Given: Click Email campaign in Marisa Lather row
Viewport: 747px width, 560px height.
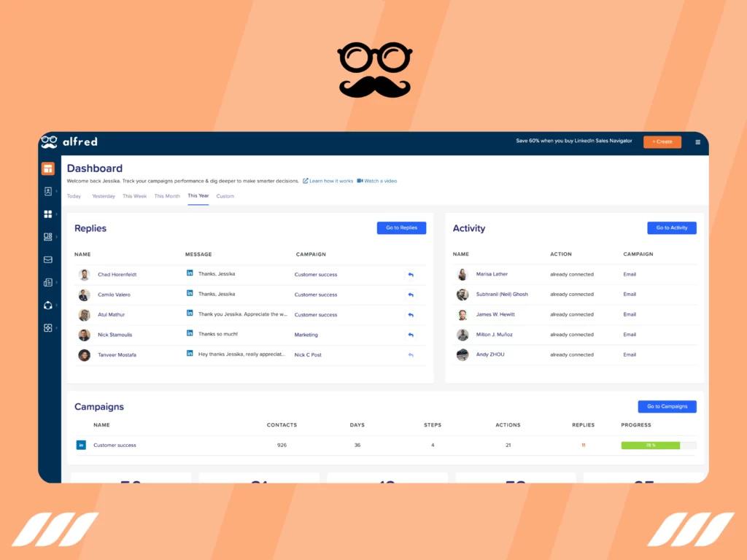Looking at the screenshot, I should [x=630, y=274].
